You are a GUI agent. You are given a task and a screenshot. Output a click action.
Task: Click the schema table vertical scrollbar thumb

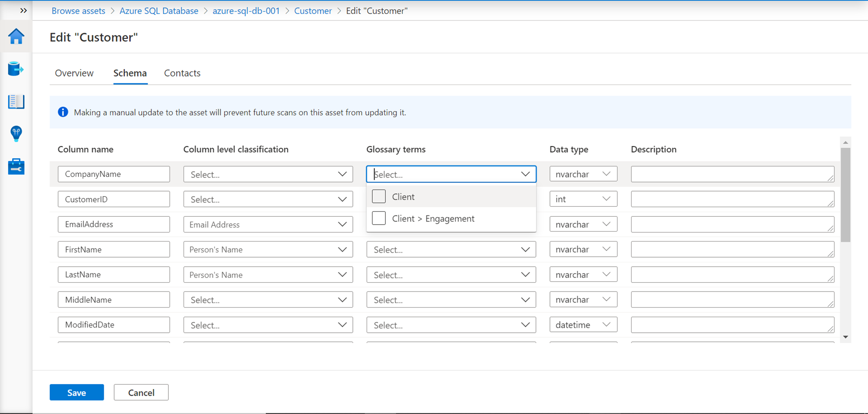845,194
